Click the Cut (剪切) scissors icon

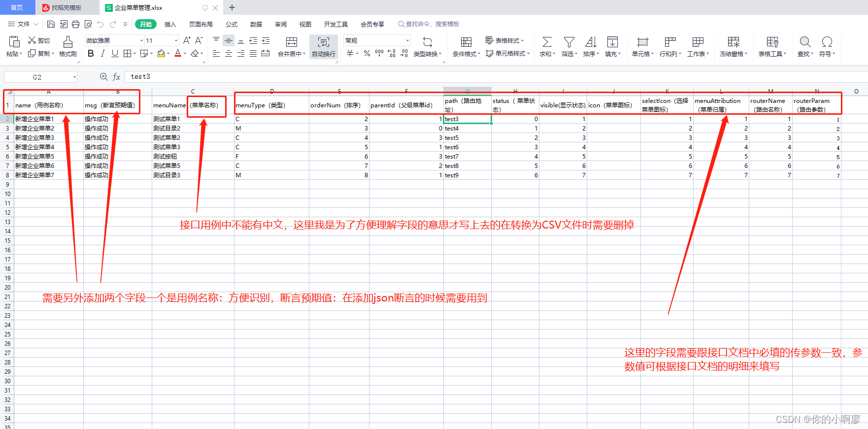click(x=32, y=40)
